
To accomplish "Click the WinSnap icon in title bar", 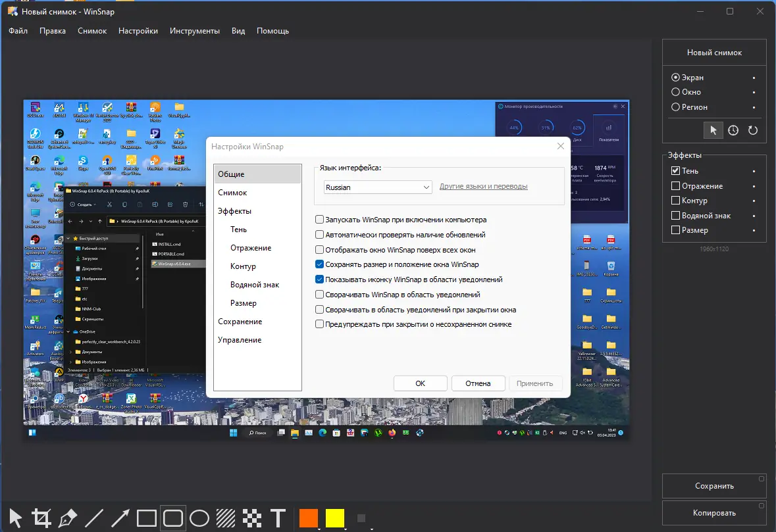I will pos(13,11).
